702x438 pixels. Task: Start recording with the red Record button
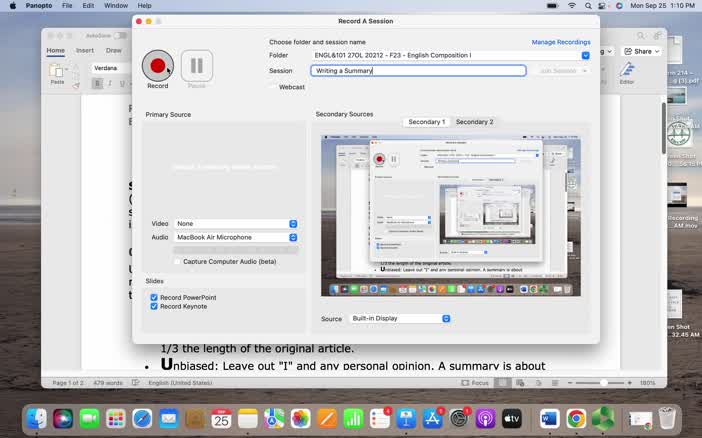coord(157,66)
